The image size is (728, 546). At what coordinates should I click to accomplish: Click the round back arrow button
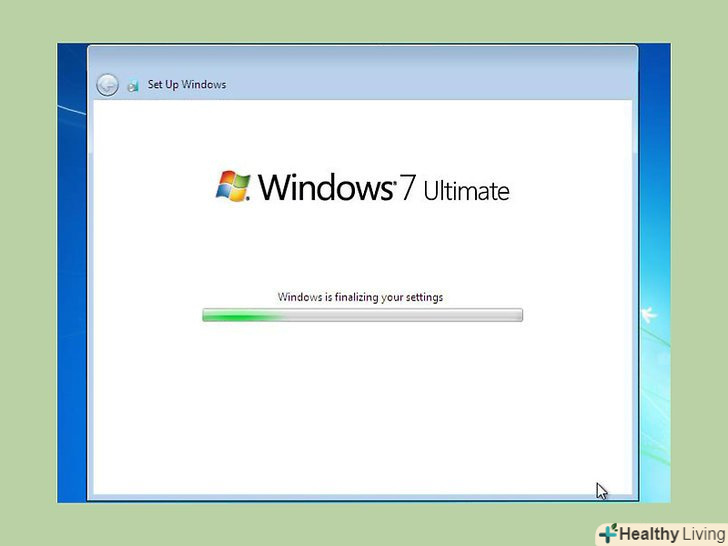107,85
